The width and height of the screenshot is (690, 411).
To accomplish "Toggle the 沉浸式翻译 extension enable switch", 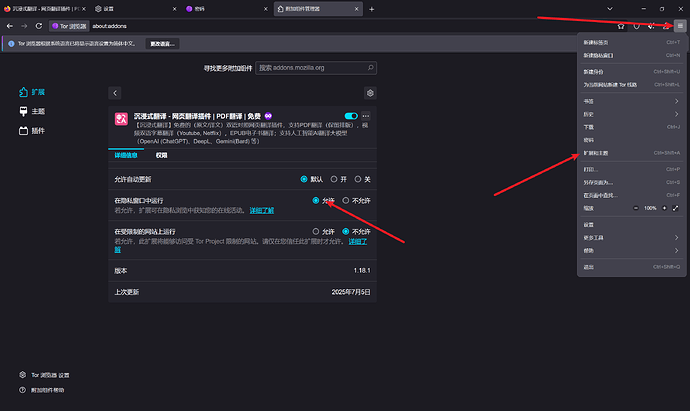I will pyautogui.click(x=351, y=116).
